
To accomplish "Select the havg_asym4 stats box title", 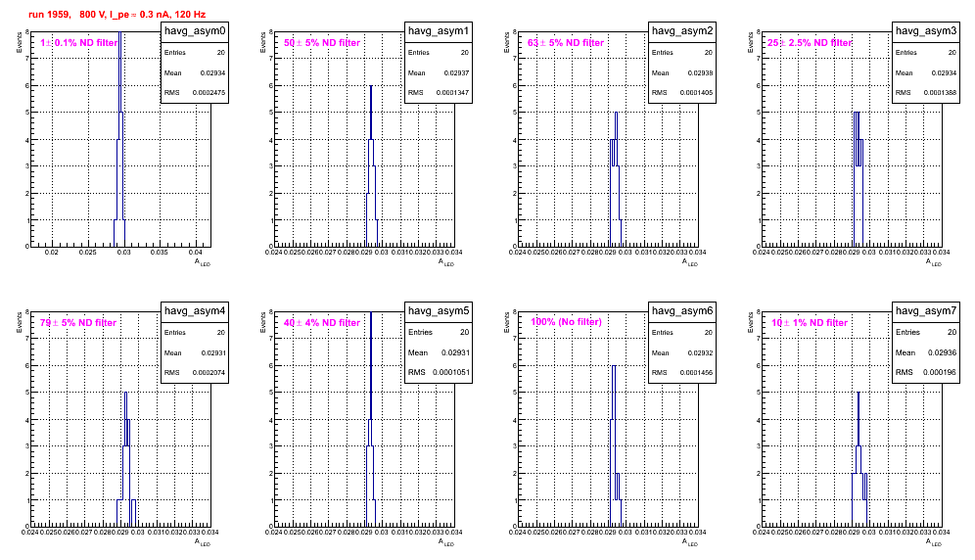I will 195,310.
